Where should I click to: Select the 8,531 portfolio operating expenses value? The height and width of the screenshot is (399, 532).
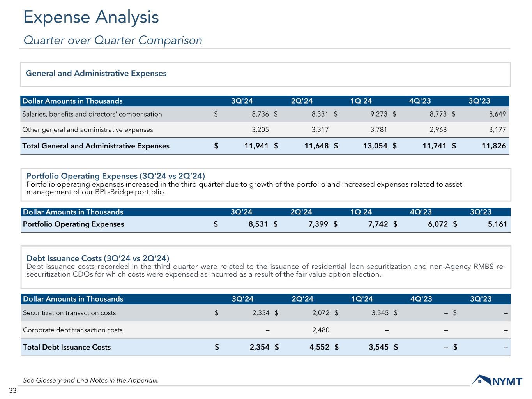pos(258,224)
